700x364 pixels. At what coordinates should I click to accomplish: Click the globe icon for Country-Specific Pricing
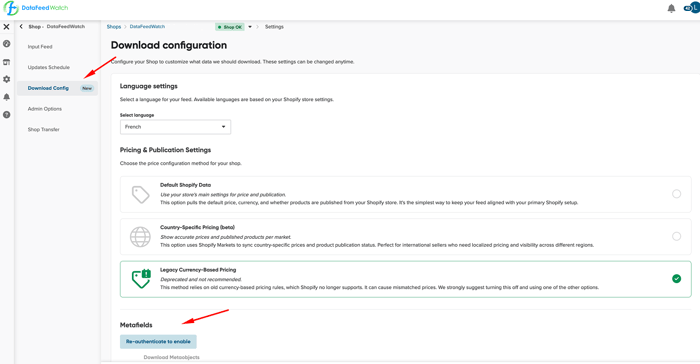(x=140, y=237)
